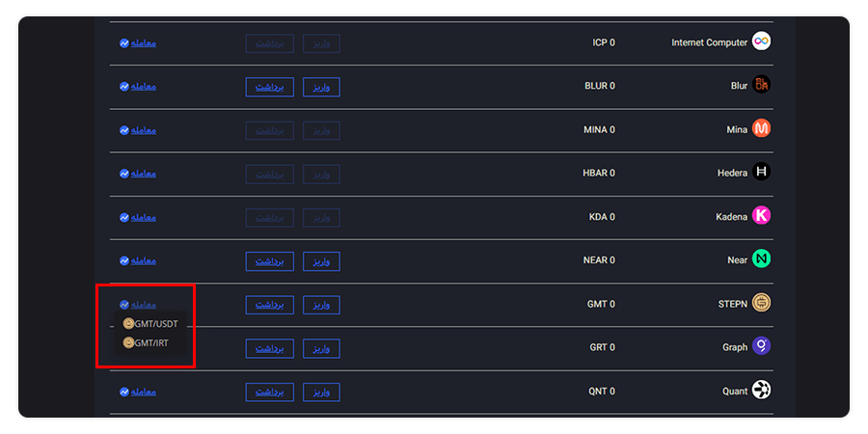Screen dimensions: 868x434
Task: Open the trade dropdown in STEPN row
Action: tap(138, 305)
